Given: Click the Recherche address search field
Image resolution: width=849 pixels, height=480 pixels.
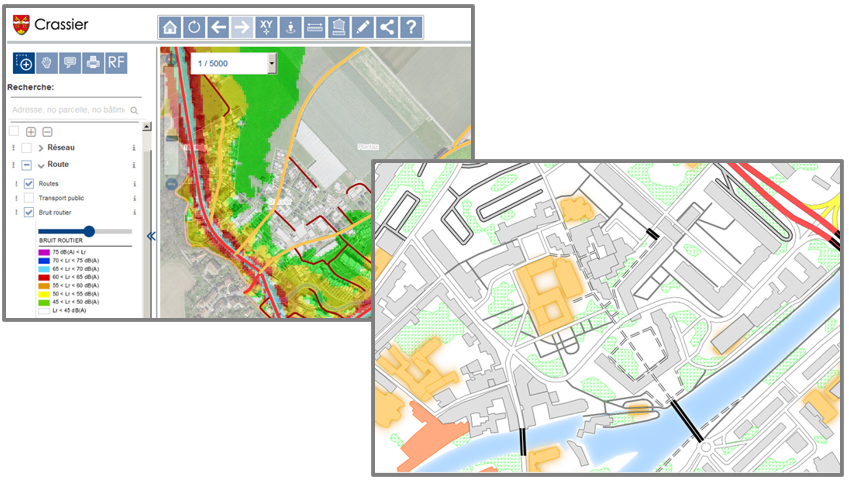Looking at the screenshot, I should click(x=68, y=110).
